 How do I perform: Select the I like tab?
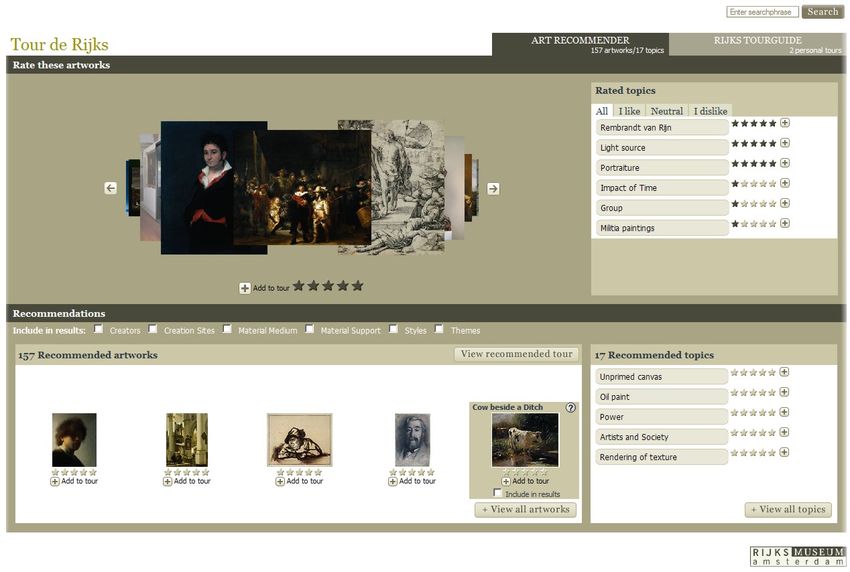tap(629, 111)
